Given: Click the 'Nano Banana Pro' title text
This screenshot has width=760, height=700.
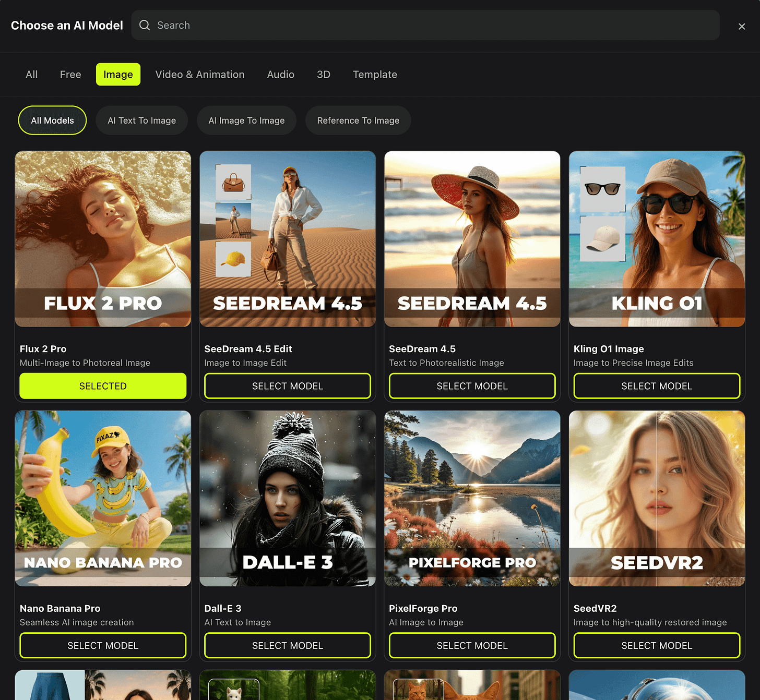Looking at the screenshot, I should coord(60,608).
